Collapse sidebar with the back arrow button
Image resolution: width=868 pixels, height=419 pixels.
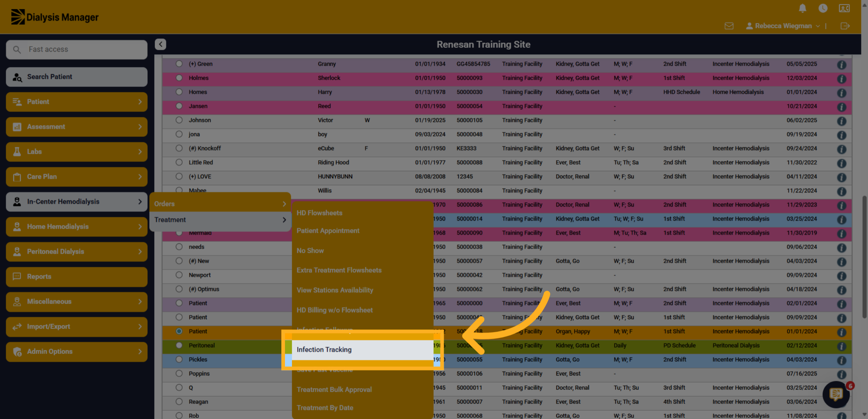161,44
